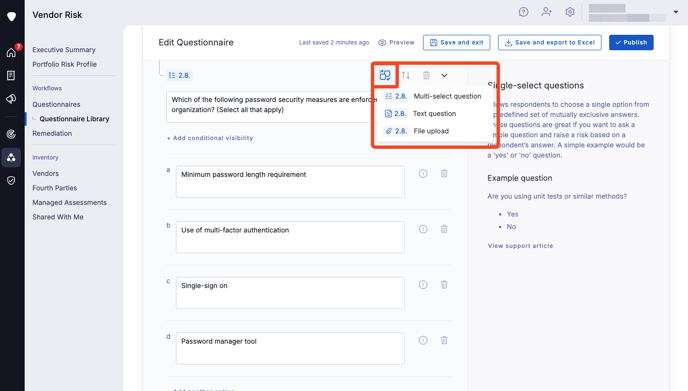Open Portfolio Risk Profile in the sidebar

[64, 64]
